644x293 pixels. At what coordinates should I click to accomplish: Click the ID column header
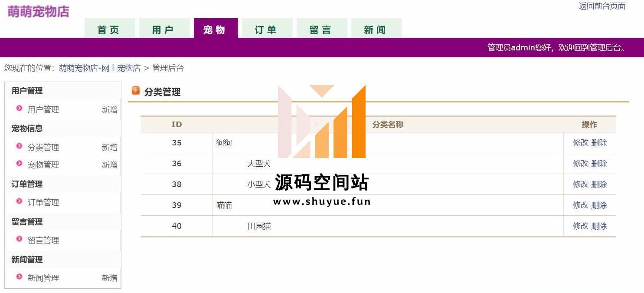(x=177, y=125)
